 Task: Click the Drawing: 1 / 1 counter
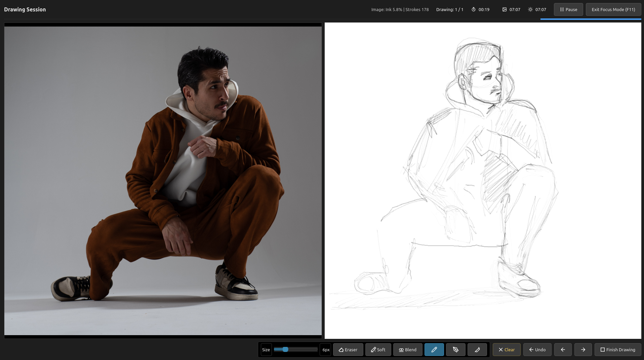pyautogui.click(x=450, y=9)
